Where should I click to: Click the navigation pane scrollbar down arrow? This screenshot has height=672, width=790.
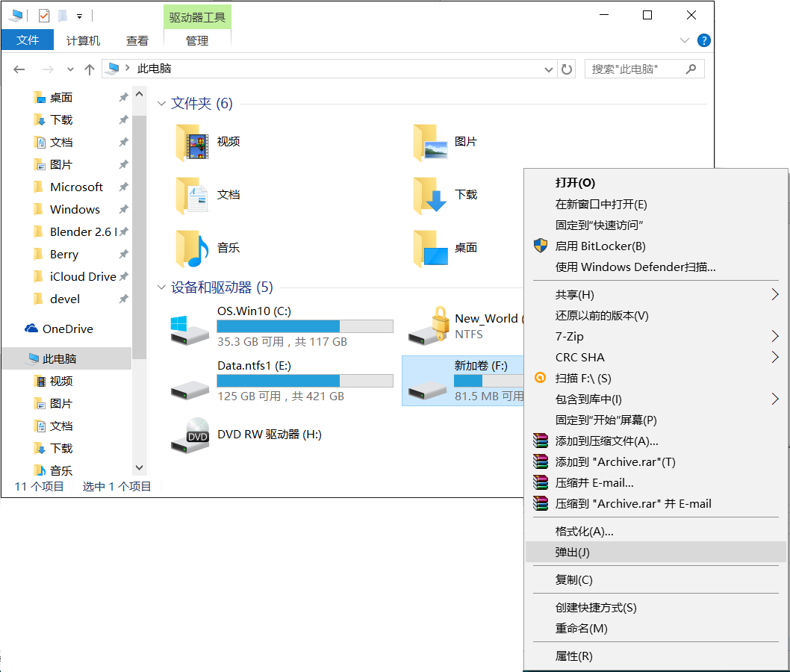139,467
